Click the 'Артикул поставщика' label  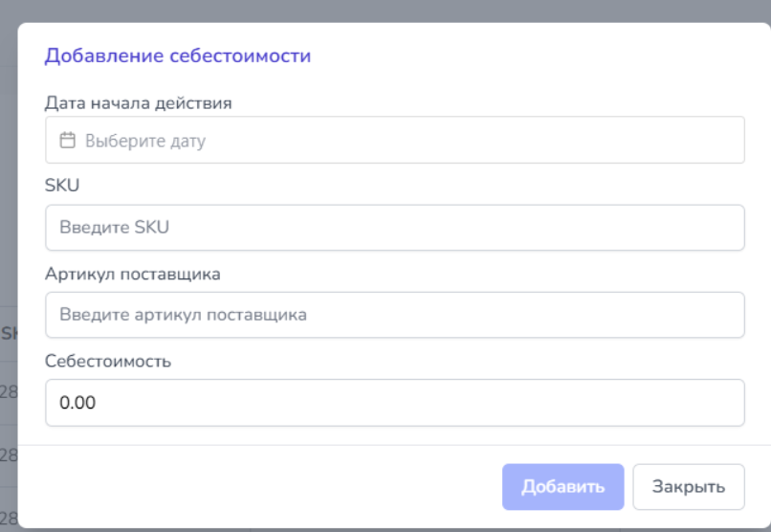tap(133, 274)
